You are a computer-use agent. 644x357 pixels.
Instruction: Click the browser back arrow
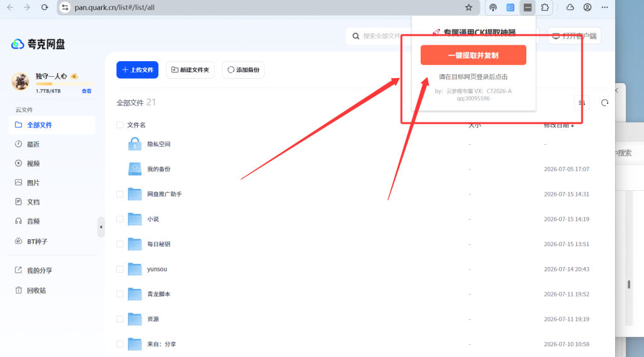[10, 8]
